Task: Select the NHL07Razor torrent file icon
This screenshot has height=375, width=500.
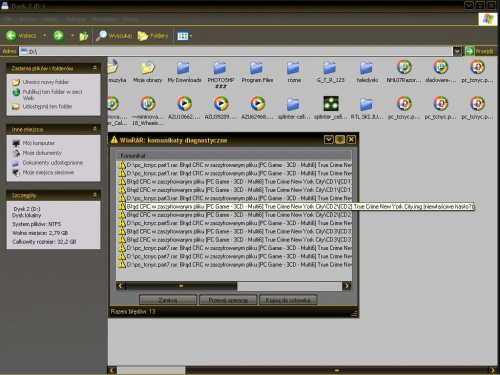Action: tap(404, 67)
